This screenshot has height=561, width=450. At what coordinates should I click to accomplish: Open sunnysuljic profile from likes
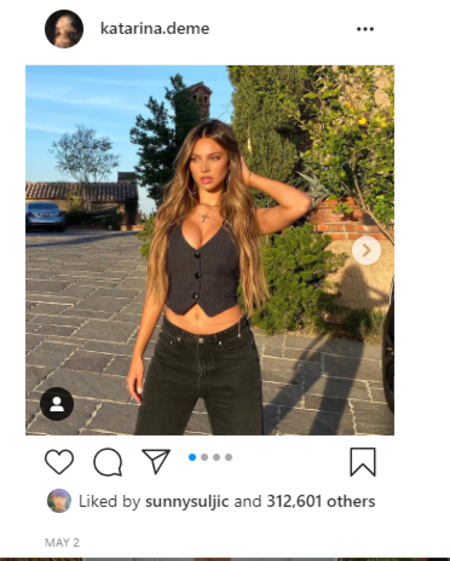coord(187,501)
